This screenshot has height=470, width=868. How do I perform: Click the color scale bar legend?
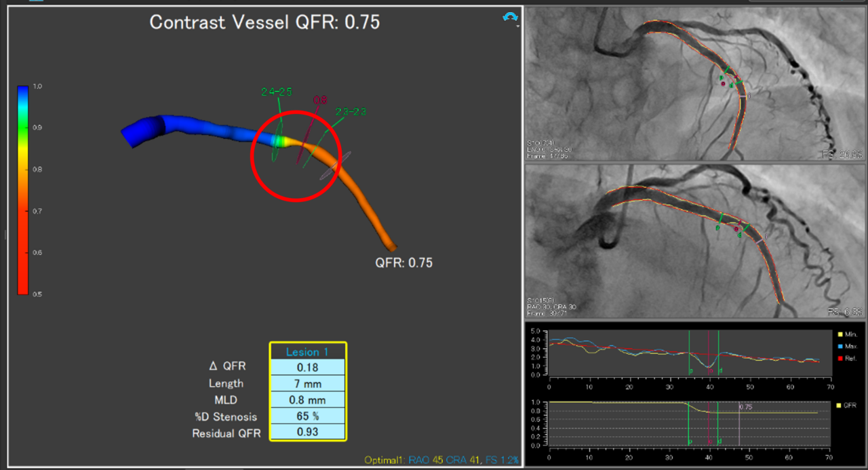(23, 190)
